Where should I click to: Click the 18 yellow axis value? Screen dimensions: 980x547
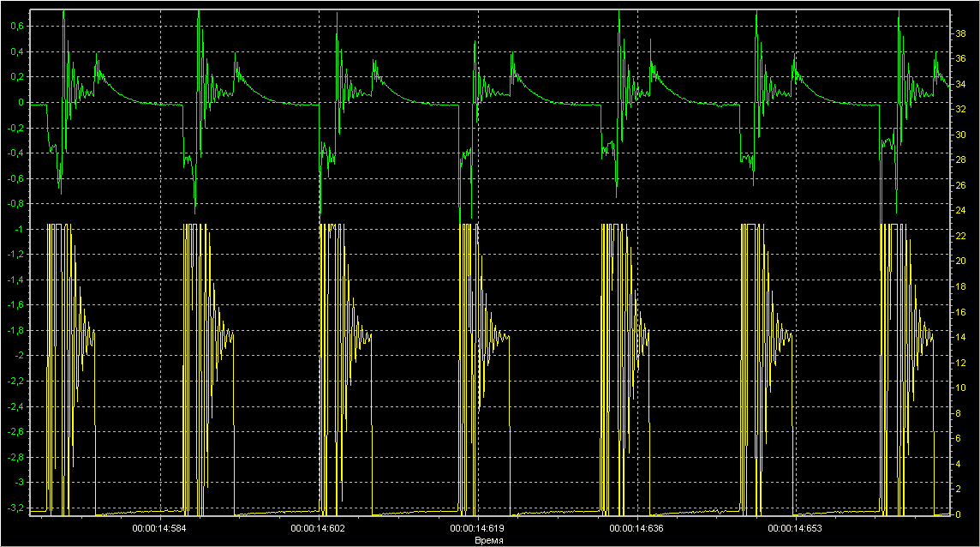[x=960, y=286]
